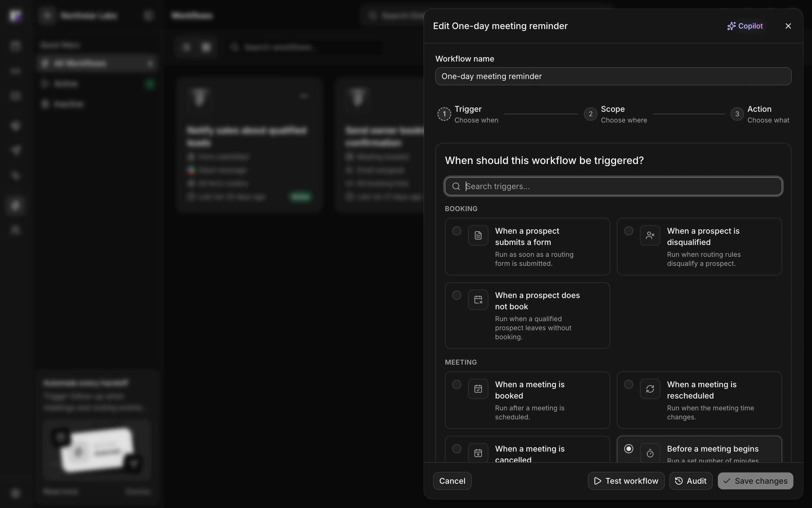Click the BOOKING section label
Screen dimensions: 812x508
coord(461,209)
